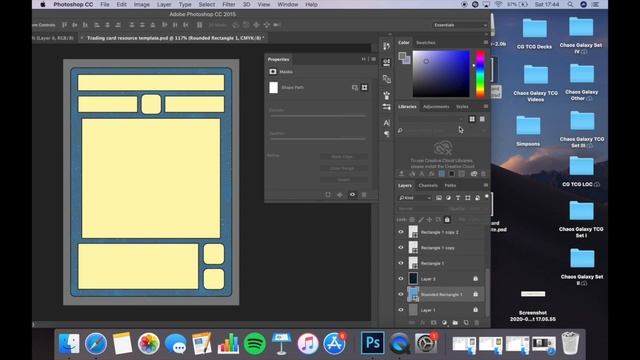Screen dimensions: 640x360
Task: Click vector mask icon beside Shape Path
Action: (364, 87)
